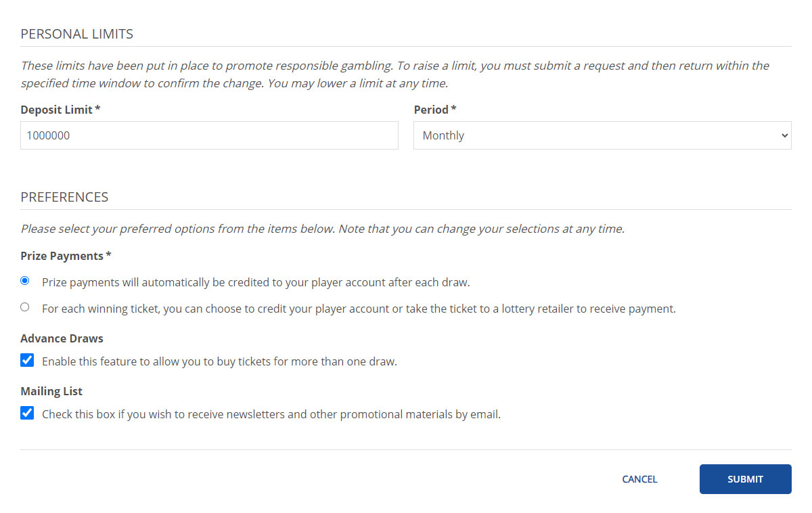The height and width of the screenshot is (513, 812).
Task: Choose the per-ticket payment choice radio button
Action: point(25,307)
